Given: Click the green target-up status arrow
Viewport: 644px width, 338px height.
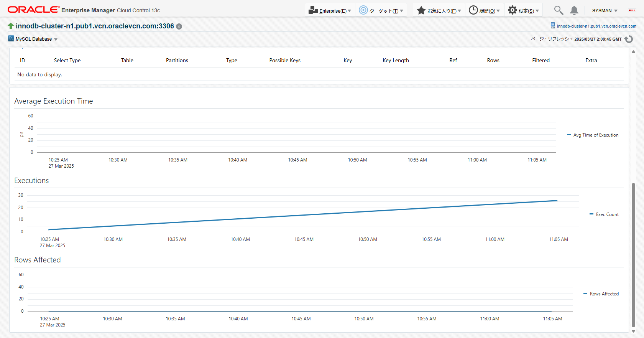Looking at the screenshot, I should click(11, 26).
